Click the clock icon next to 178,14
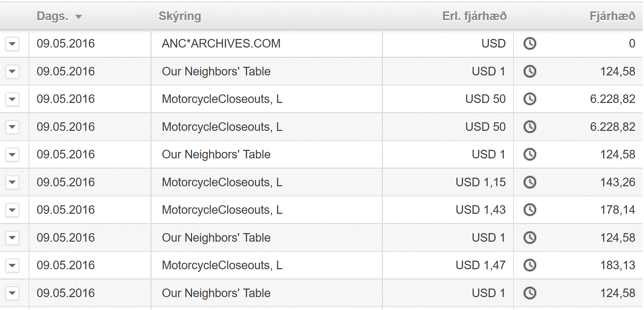The height and width of the screenshot is (310, 644). pos(530,210)
